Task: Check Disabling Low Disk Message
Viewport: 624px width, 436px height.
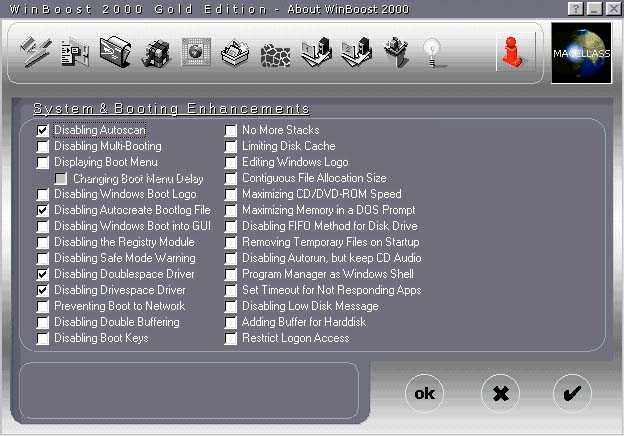Action: click(x=230, y=306)
